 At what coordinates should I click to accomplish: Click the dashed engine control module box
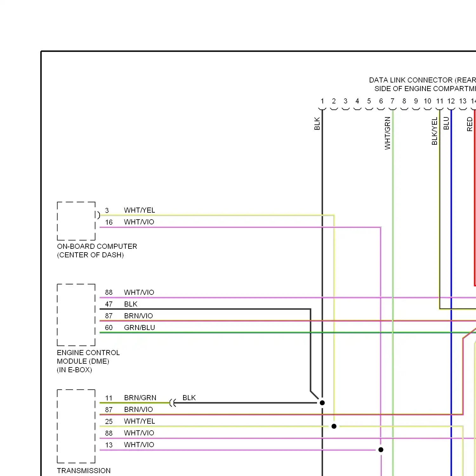[76, 315]
